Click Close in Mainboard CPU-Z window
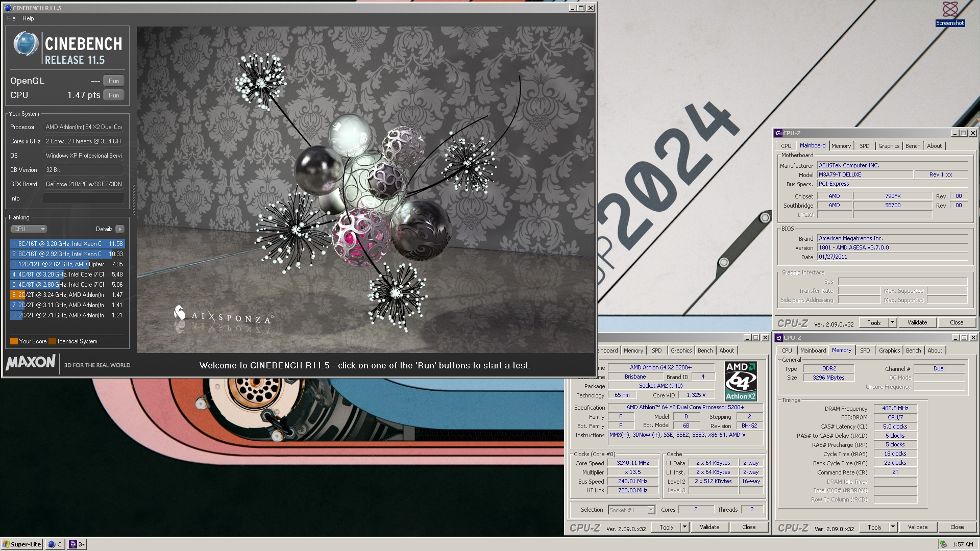980x551 pixels. coord(957,322)
